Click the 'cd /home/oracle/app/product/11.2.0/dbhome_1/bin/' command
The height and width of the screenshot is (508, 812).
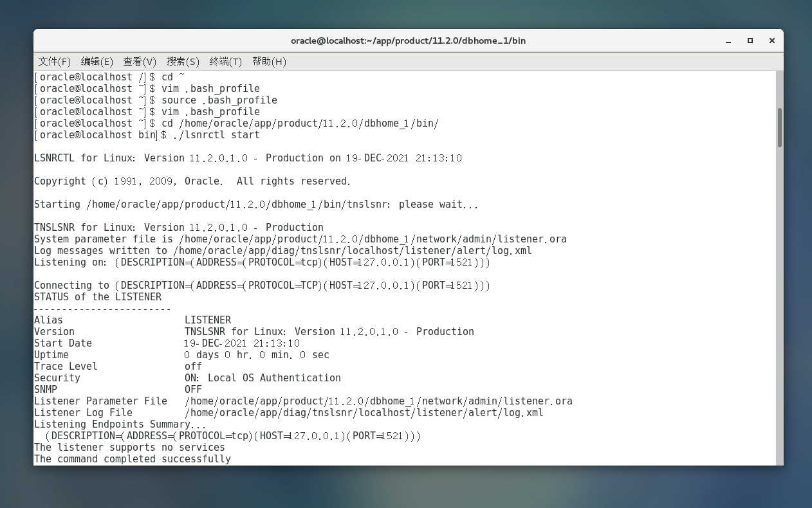tap(300, 123)
